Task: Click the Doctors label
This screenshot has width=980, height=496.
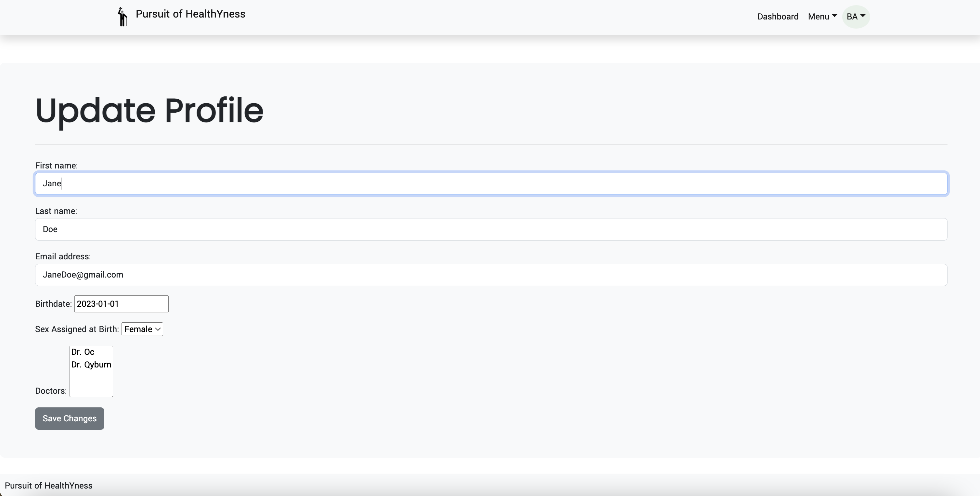Action: pos(51,391)
